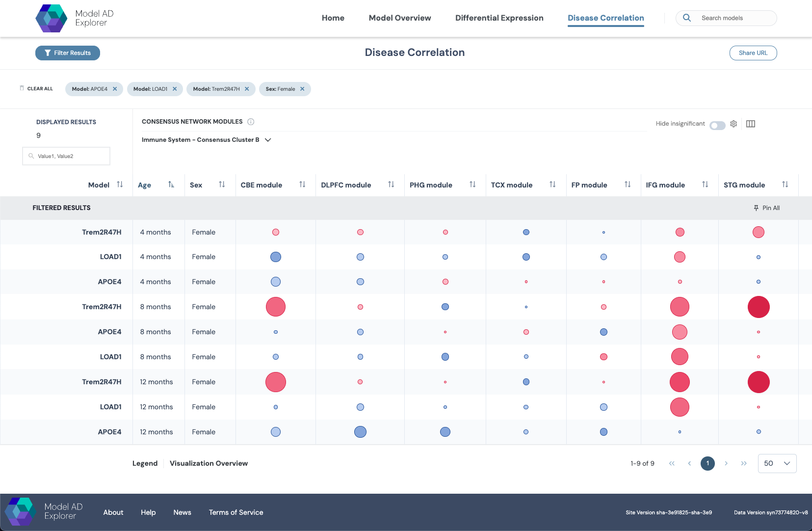
Task: Go to the previous results page
Action: click(689, 463)
